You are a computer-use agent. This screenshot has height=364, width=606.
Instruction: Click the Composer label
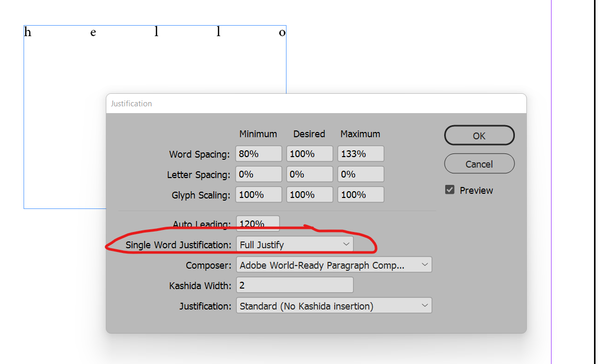(208, 266)
